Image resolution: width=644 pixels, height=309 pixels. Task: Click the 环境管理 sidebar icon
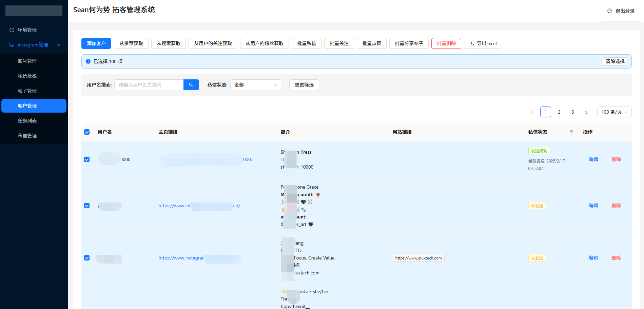point(12,30)
